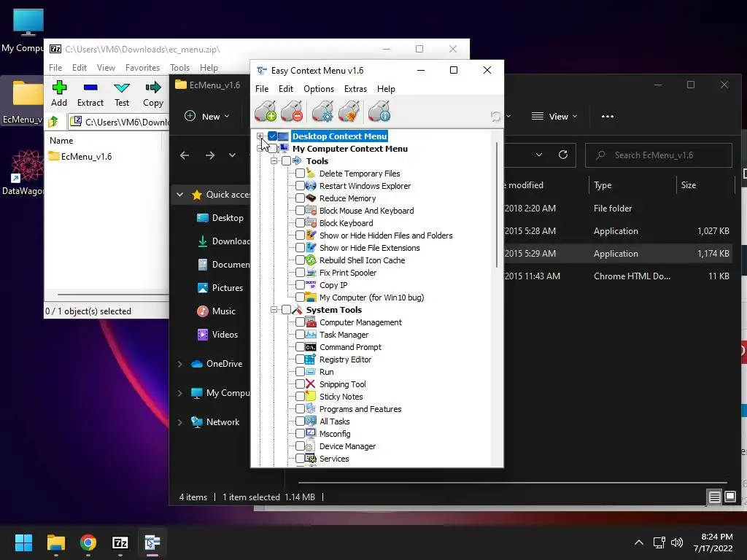
Task: Open the Edit menu in Easy Context Menu
Action: (286, 89)
